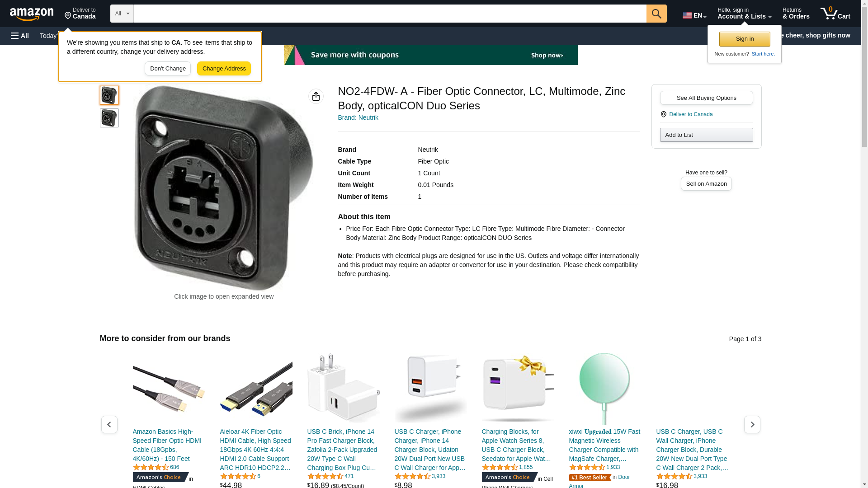Click the Sign in button
Screen dimensions: 868x488
point(745,39)
